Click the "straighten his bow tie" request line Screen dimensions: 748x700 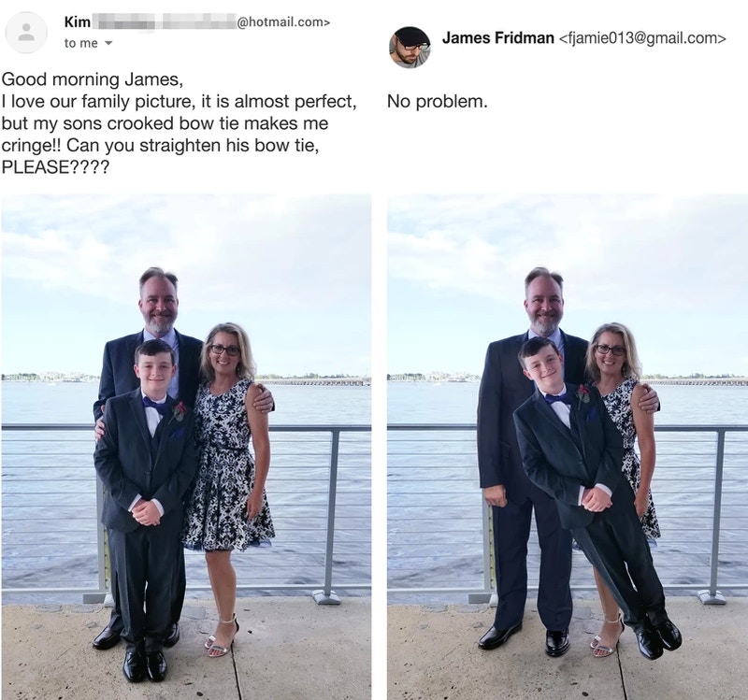[160, 146]
